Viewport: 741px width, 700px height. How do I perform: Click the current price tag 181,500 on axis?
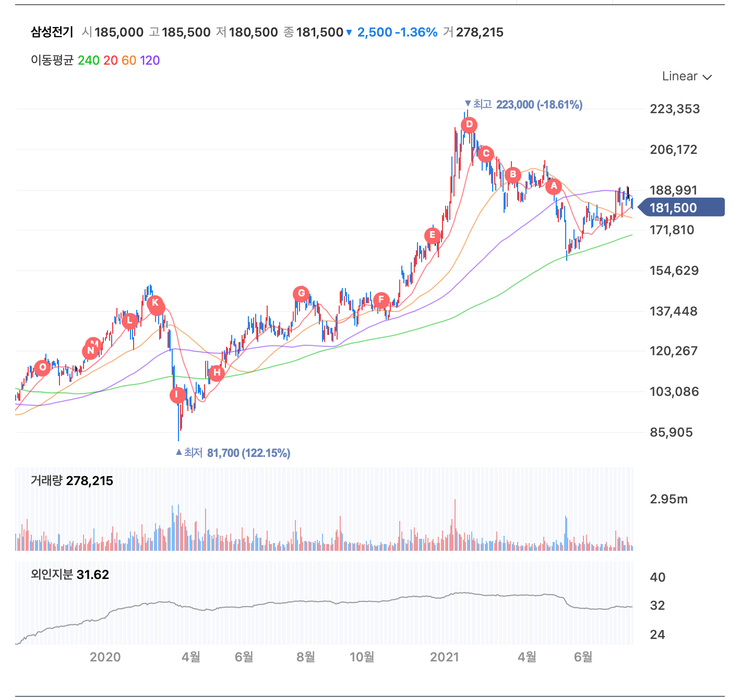pyautogui.click(x=682, y=208)
